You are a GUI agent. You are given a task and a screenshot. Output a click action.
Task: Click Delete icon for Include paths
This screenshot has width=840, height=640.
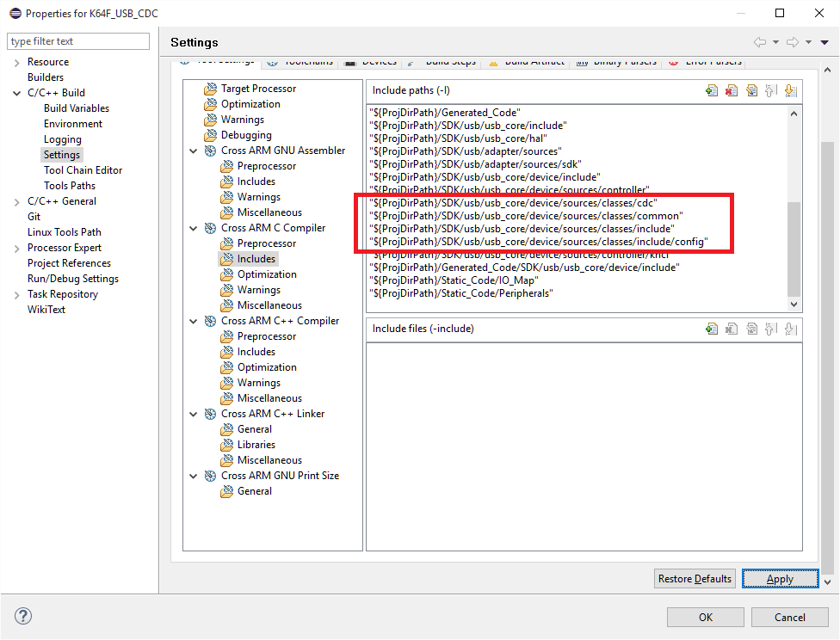(x=732, y=90)
